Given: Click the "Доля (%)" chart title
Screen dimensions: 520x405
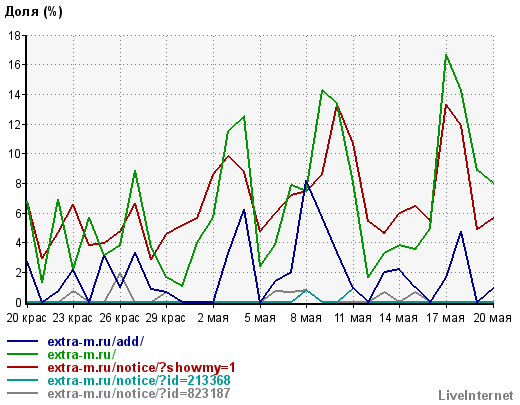Looking at the screenshot, I should point(33,12).
